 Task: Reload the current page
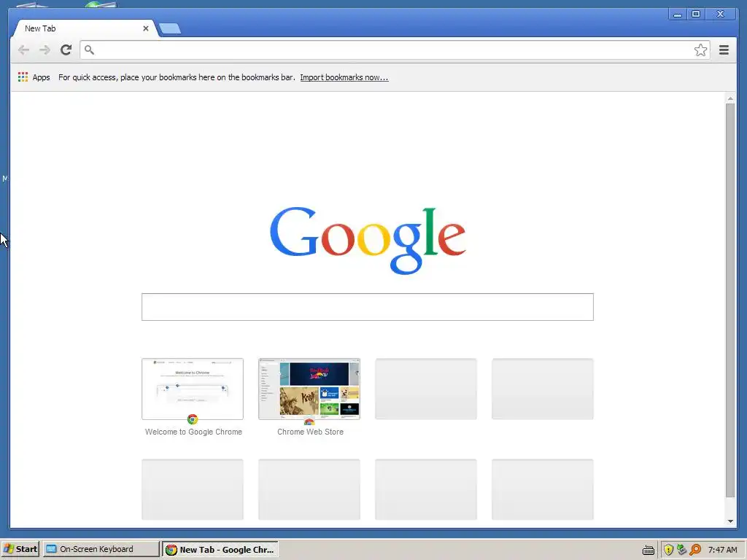[x=66, y=50]
